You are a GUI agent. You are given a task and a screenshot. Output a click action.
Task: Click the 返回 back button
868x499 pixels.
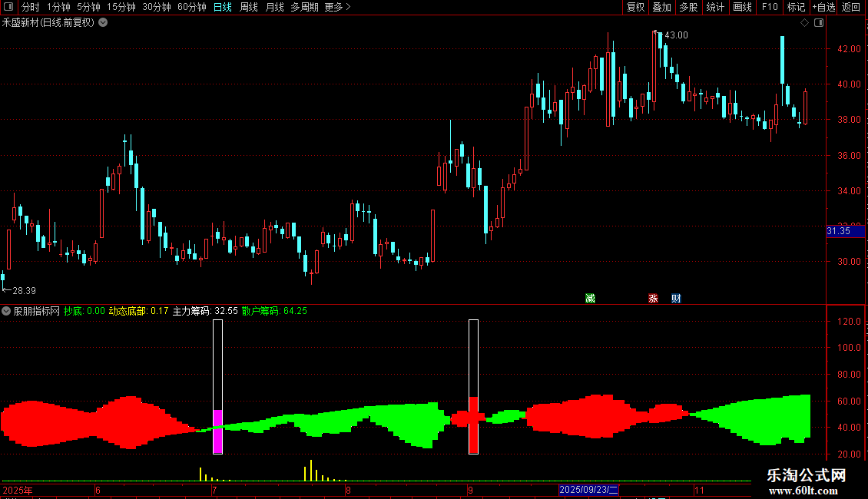click(851, 7)
